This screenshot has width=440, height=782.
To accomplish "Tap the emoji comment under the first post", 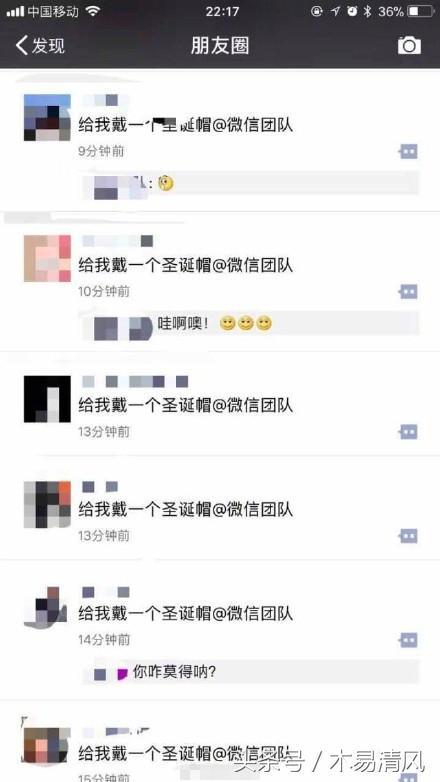I will click(251, 185).
